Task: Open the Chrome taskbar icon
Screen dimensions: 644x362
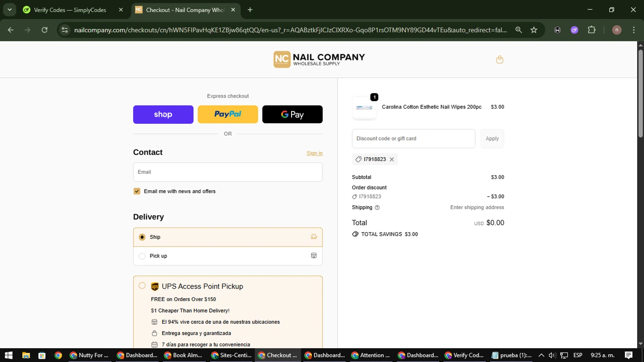Action: click(58, 355)
